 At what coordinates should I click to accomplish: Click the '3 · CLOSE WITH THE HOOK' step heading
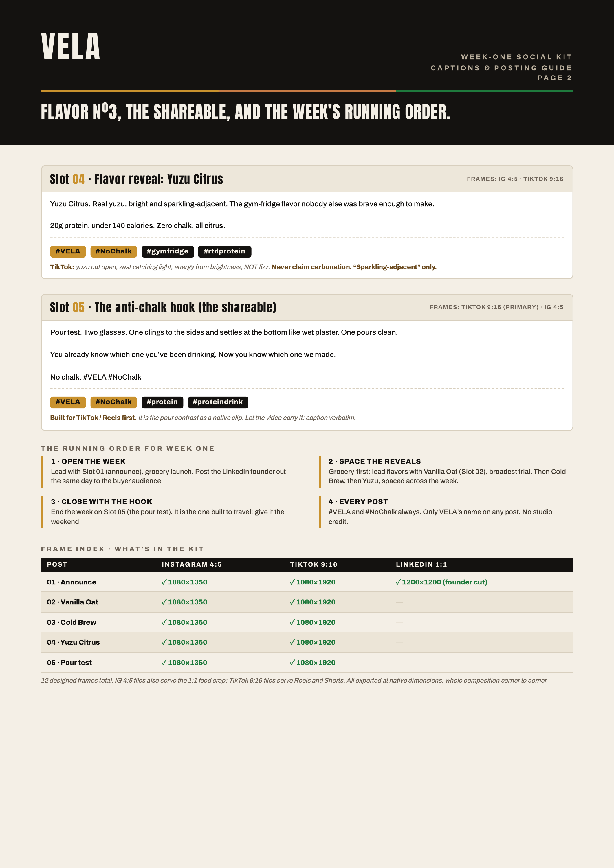tap(101, 502)
